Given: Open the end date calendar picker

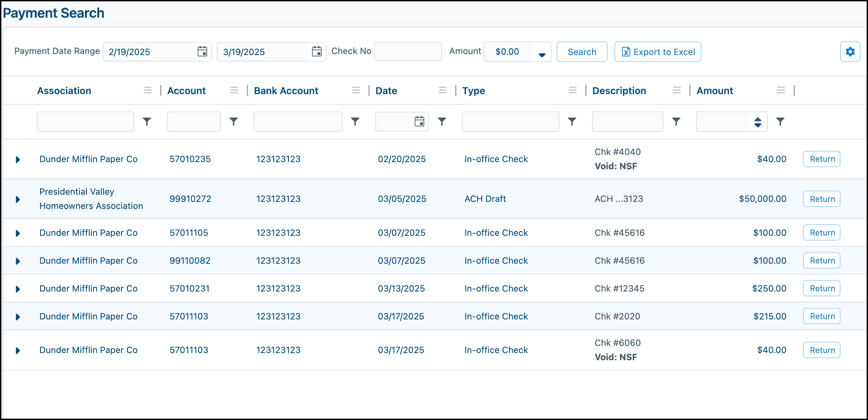Looking at the screenshot, I should click(x=317, y=52).
